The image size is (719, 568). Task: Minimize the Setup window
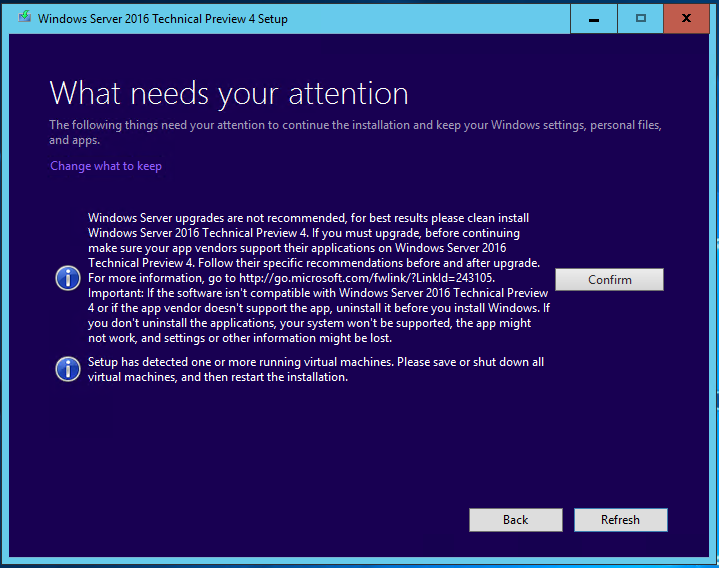tap(594, 19)
